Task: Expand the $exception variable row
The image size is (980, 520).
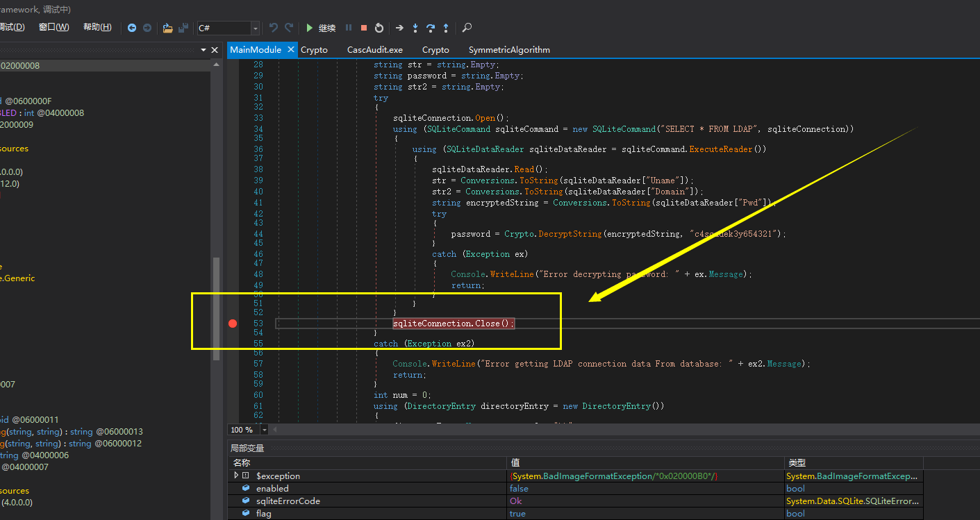Action: click(237, 476)
